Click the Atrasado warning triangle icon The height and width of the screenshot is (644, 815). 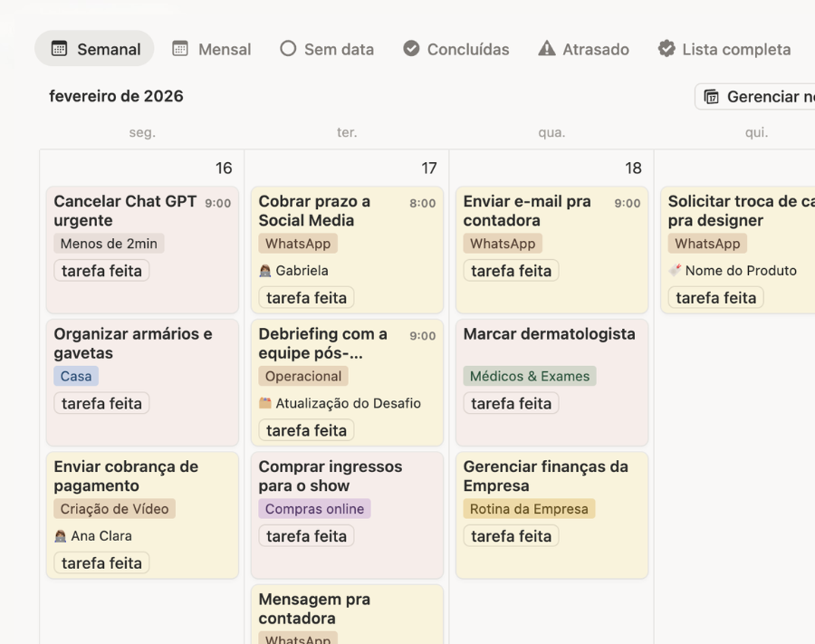click(547, 49)
